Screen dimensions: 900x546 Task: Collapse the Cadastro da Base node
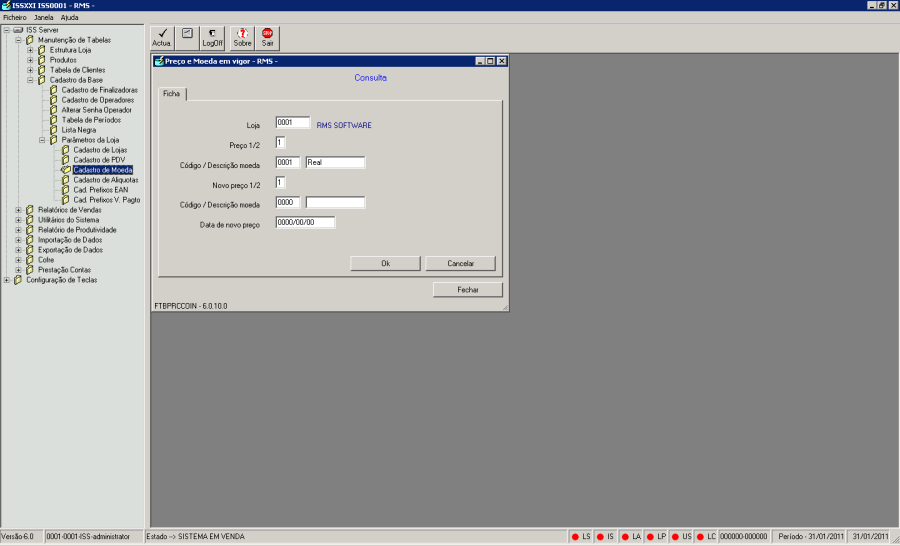point(30,80)
